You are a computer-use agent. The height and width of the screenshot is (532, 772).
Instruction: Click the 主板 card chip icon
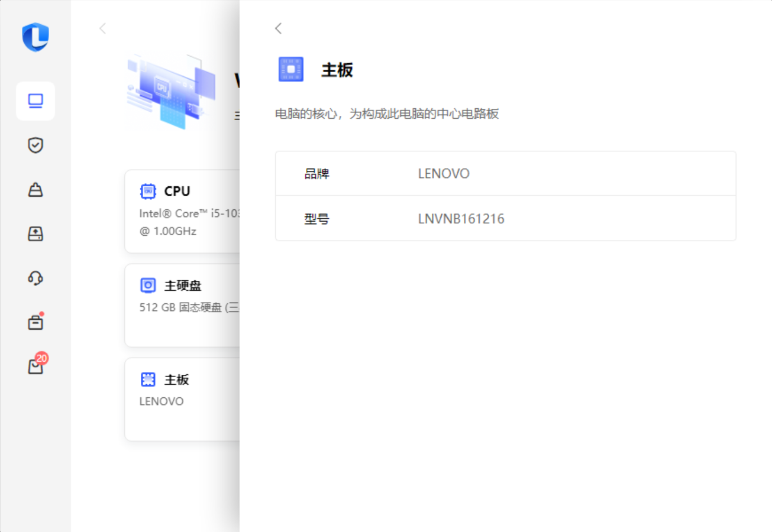tap(148, 379)
